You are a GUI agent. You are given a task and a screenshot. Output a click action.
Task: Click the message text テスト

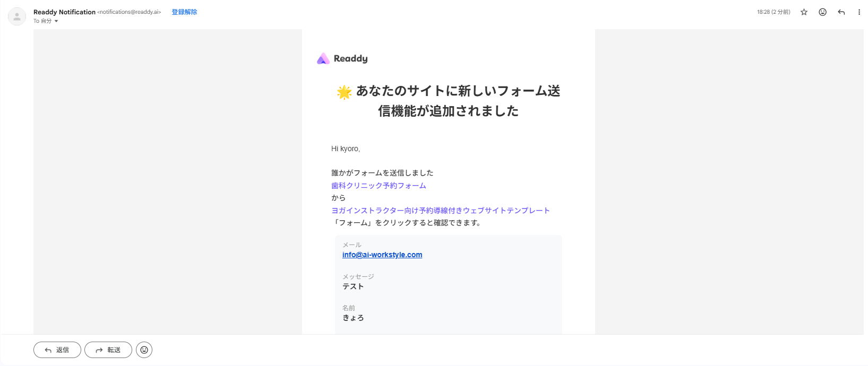pyautogui.click(x=353, y=286)
